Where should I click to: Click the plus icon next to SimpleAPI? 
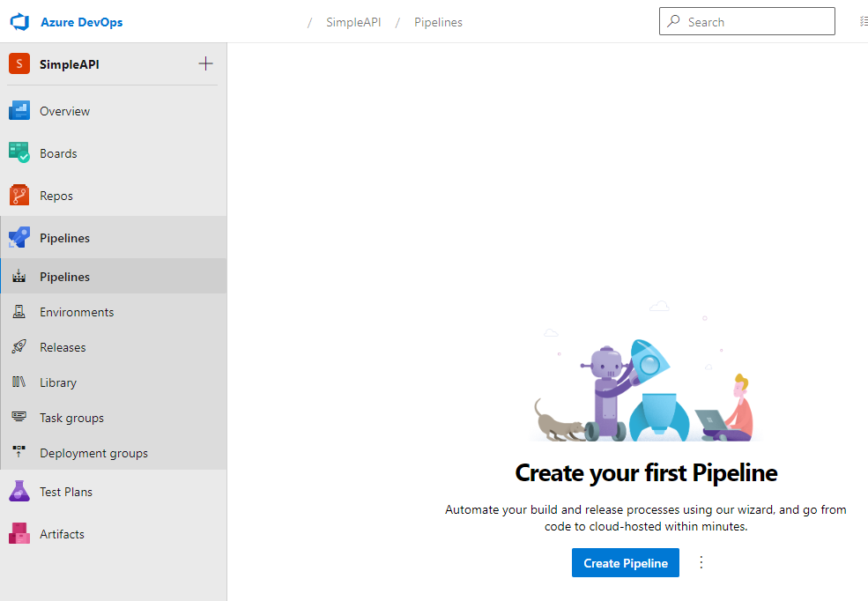205,63
